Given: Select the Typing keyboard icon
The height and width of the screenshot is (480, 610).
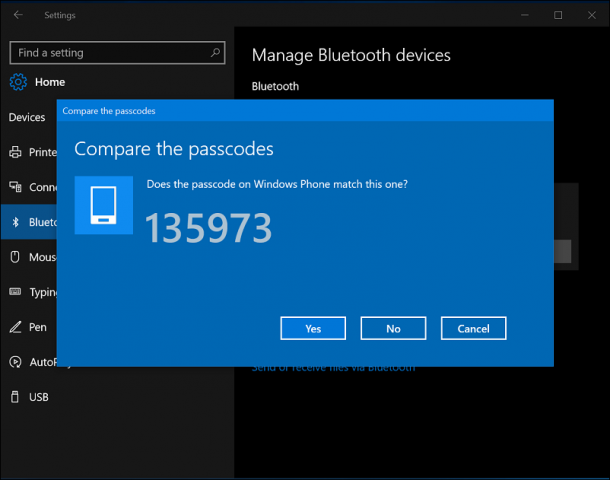Looking at the screenshot, I should (x=15, y=291).
